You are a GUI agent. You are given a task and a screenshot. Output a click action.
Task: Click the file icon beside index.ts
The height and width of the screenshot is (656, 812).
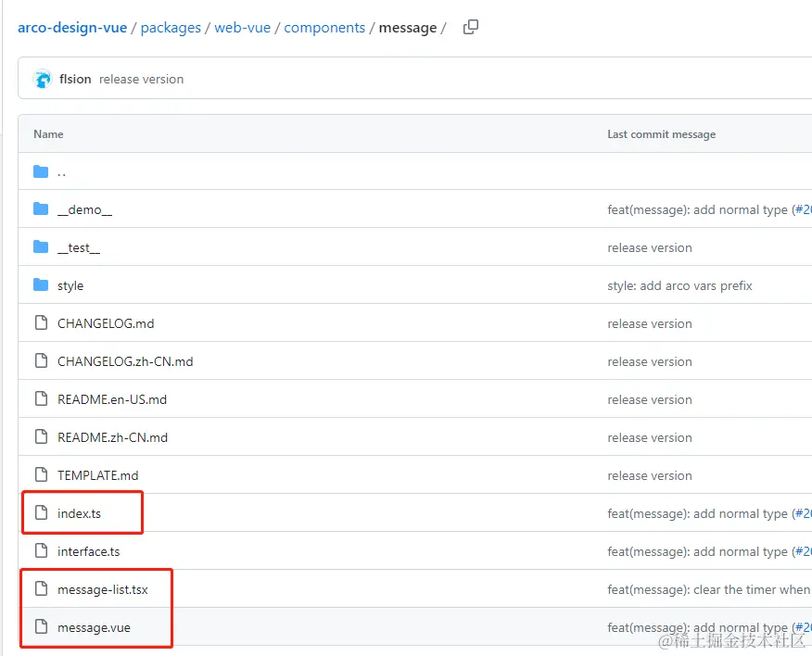click(x=41, y=512)
